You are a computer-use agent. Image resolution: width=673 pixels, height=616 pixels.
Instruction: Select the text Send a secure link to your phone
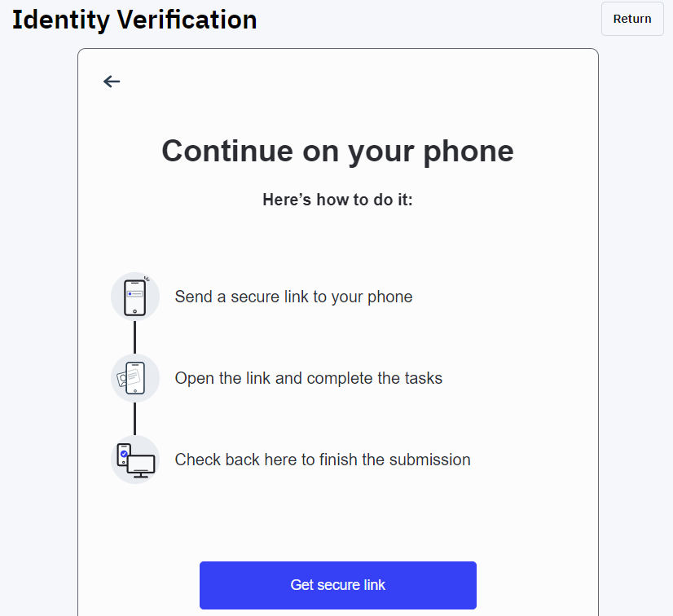[292, 297]
